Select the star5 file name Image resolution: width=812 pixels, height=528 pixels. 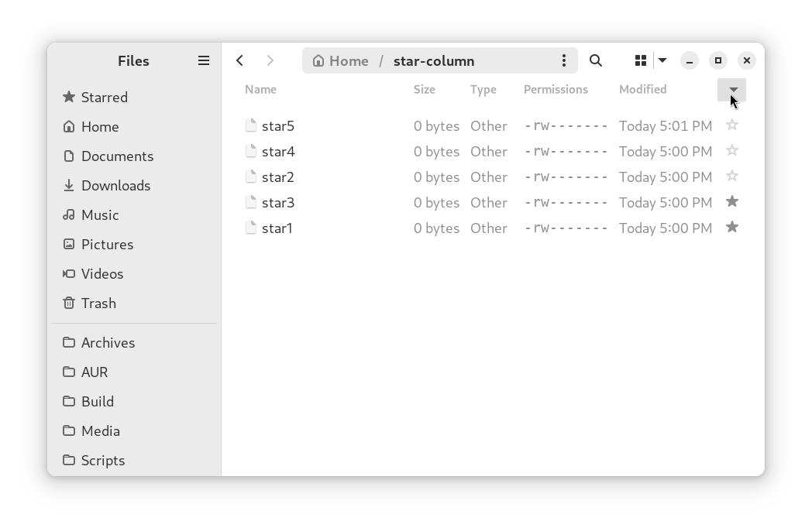(x=278, y=125)
